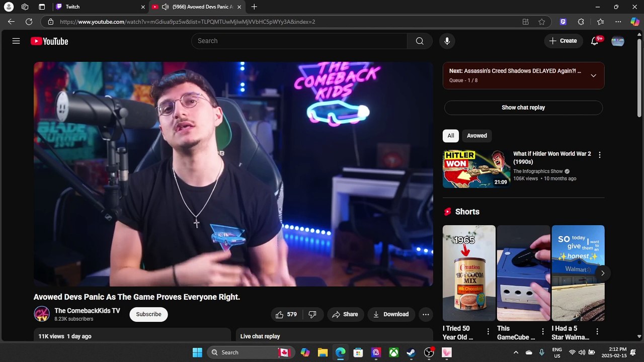Image resolution: width=644 pixels, height=362 pixels.
Task: Click the video player to pause
Action: pos(233,174)
